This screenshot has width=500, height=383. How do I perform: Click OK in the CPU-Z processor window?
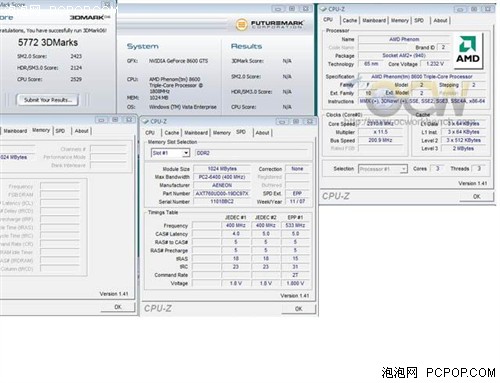(x=477, y=196)
